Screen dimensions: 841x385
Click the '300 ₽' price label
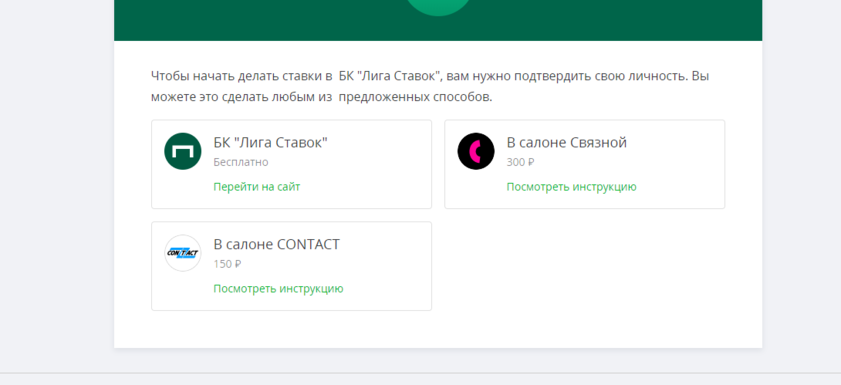pyautogui.click(x=521, y=162)
